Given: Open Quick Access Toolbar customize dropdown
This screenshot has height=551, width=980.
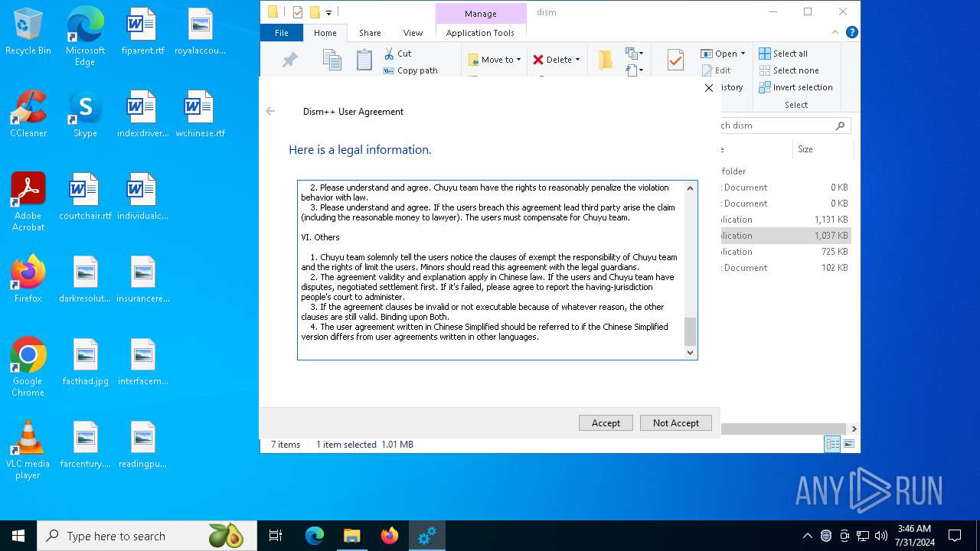Looking at the screenshot, I should pos(328,12).
